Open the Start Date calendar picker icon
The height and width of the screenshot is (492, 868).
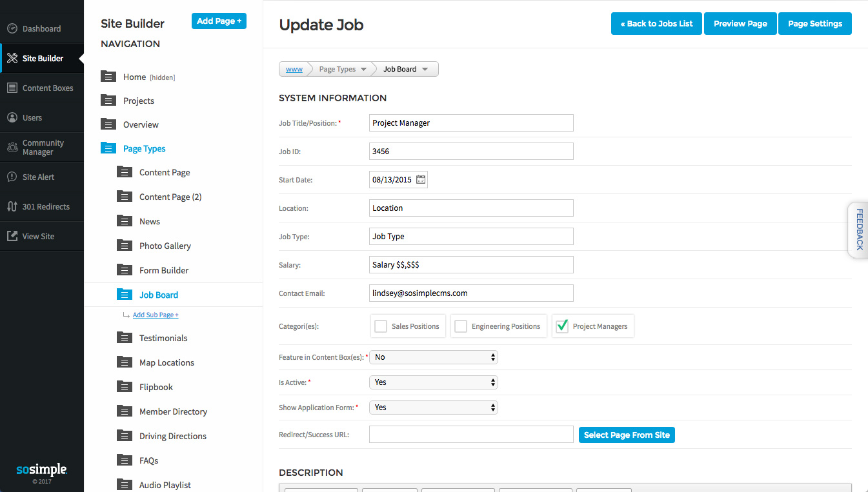click(421, 180)
